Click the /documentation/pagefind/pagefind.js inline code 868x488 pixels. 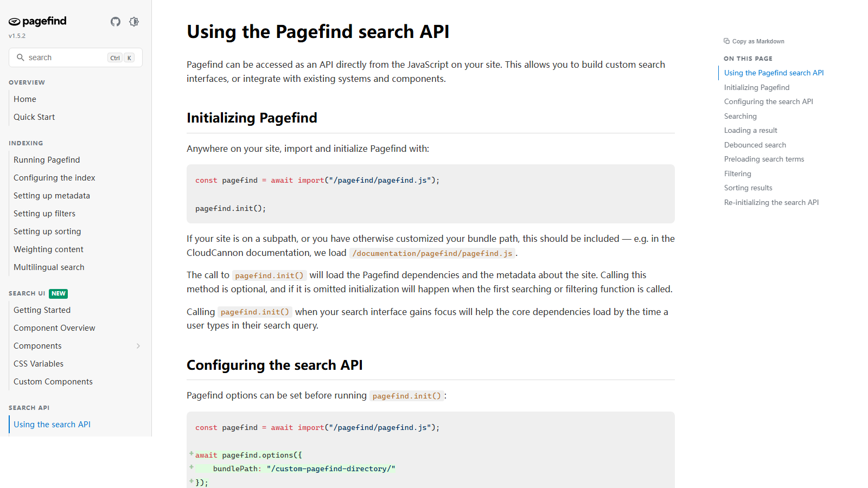[x=432, y=253]
